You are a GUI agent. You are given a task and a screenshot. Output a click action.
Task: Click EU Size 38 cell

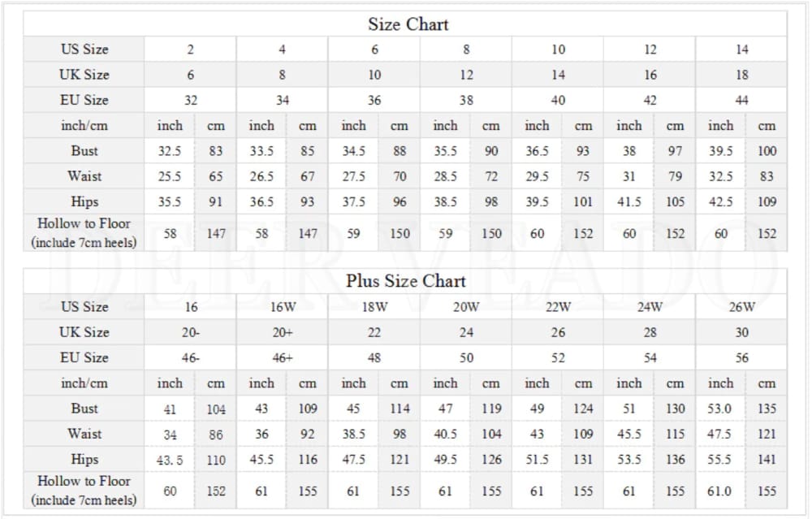(466, 100)
